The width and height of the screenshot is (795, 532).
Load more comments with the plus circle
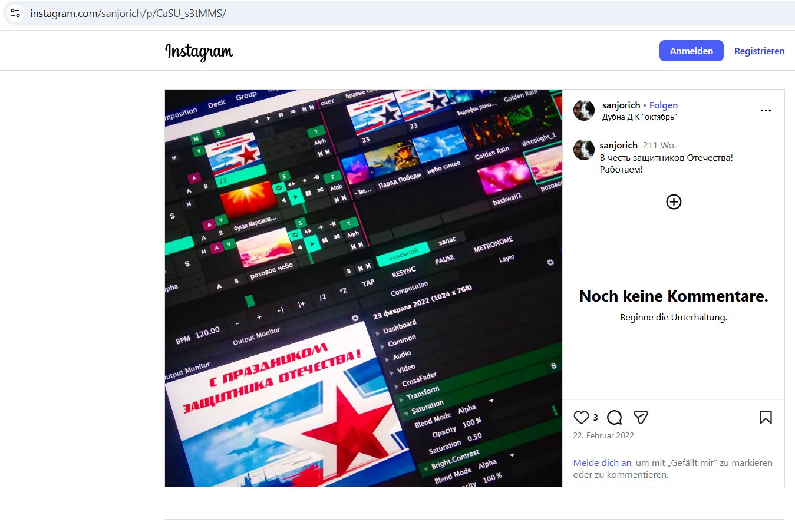point(674,201)
